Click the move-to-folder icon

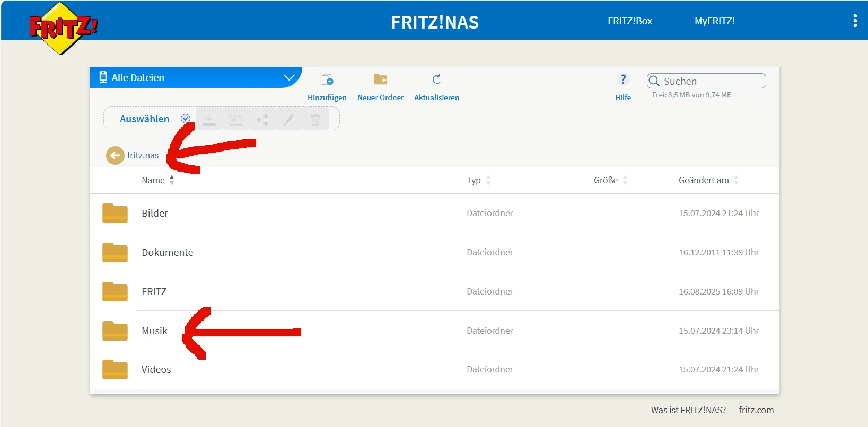235,120
